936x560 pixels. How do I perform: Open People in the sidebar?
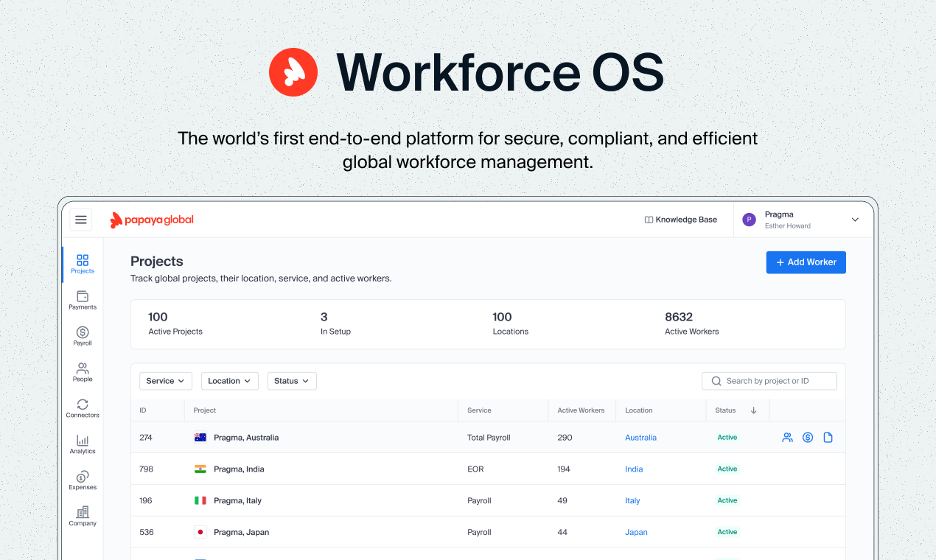click(x=83, y=372)
